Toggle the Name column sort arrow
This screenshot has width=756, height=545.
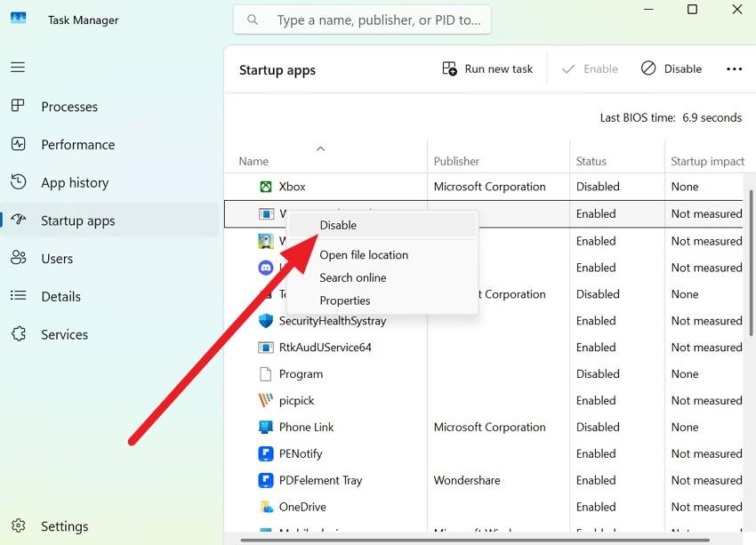(320, 148)
